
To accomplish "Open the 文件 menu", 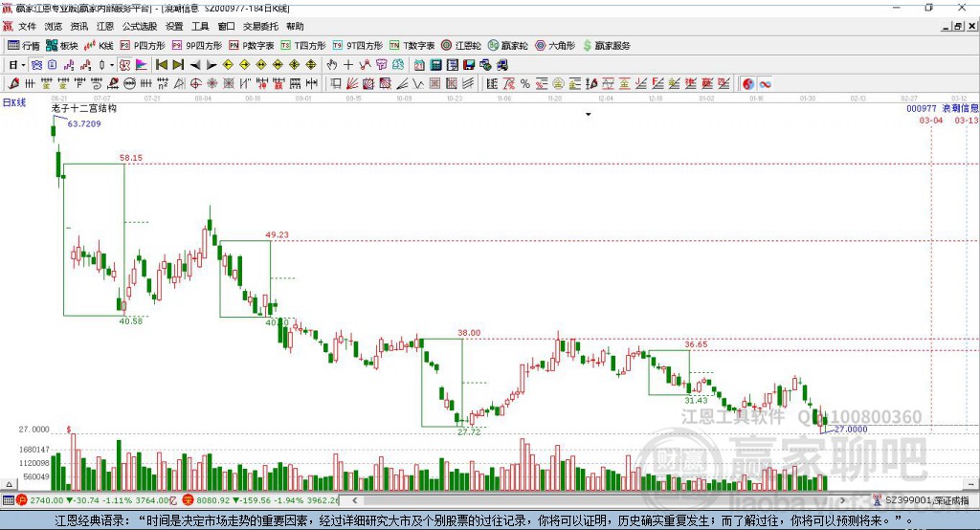I will pos(27,26).
